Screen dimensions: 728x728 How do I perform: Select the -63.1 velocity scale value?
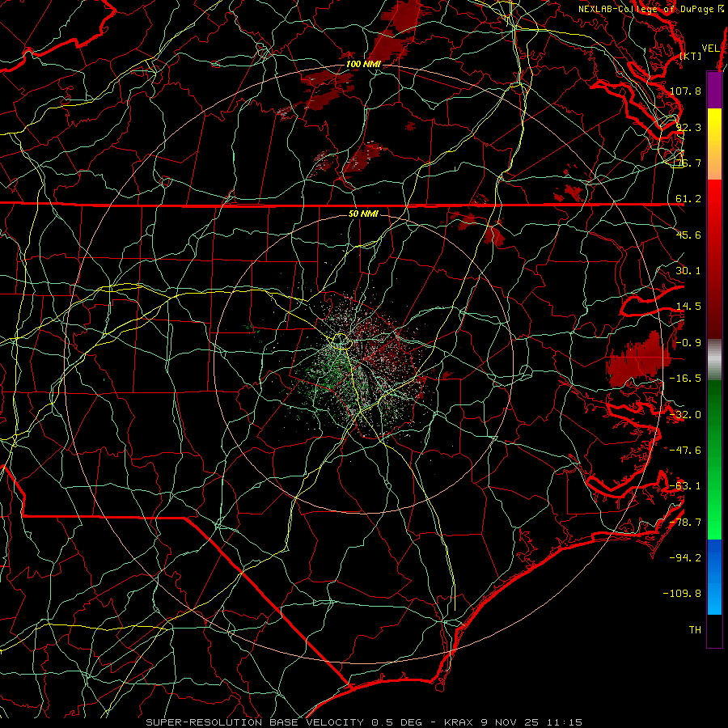click(685, 486)
